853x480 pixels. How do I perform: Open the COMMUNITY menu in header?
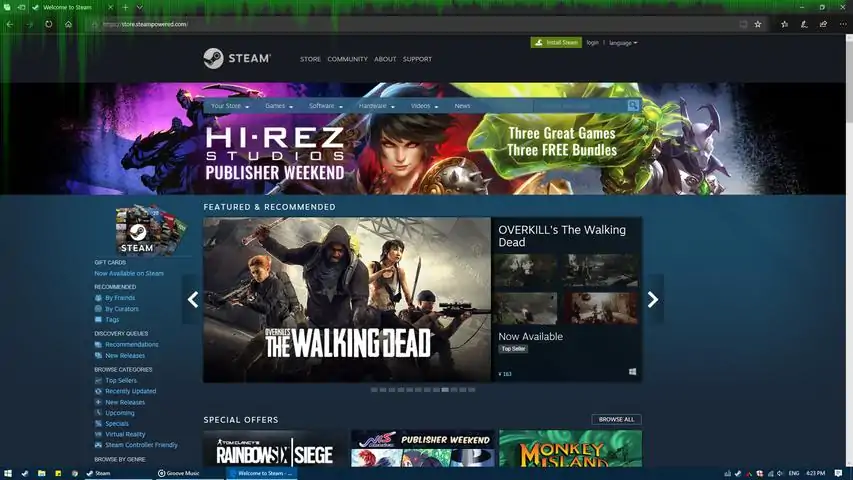[x=347, y=59]
